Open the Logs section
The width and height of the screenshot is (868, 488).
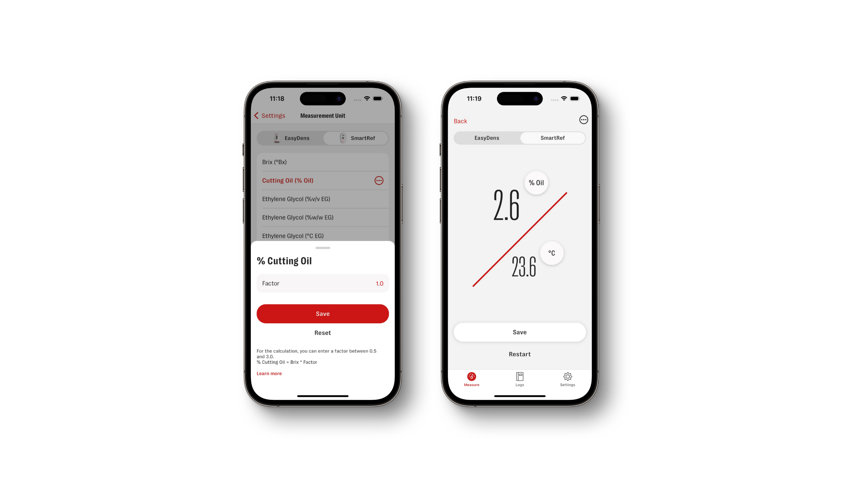(519, 379)
